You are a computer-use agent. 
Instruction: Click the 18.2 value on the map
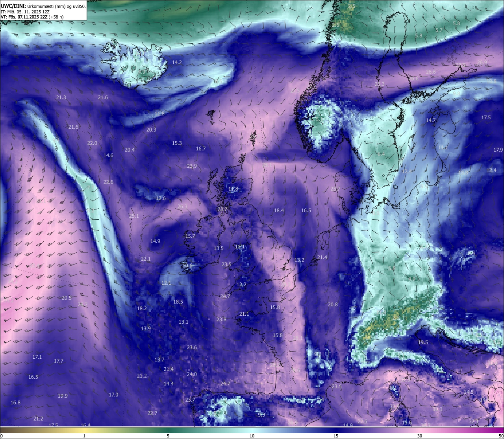coord(142,308)
